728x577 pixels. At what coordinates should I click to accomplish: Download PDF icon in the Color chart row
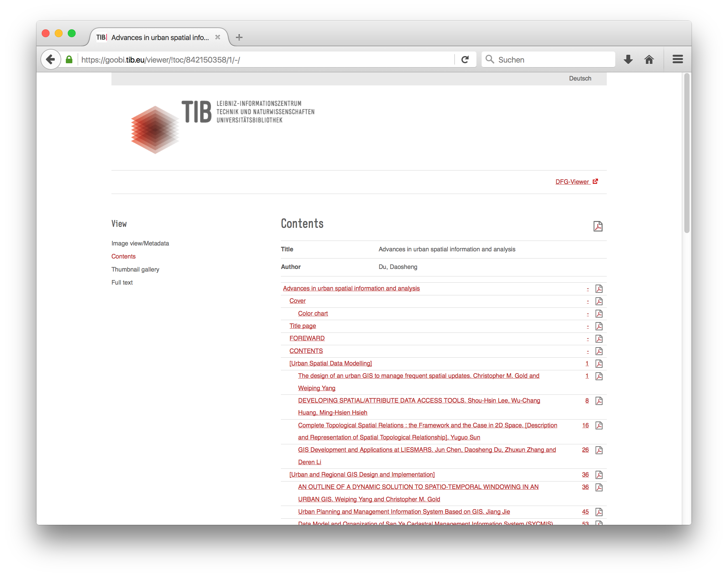click(599, 314)
